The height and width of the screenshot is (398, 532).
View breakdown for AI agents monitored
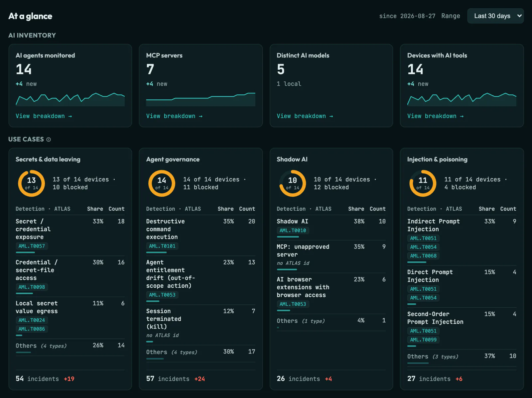(x=44, y=116)
